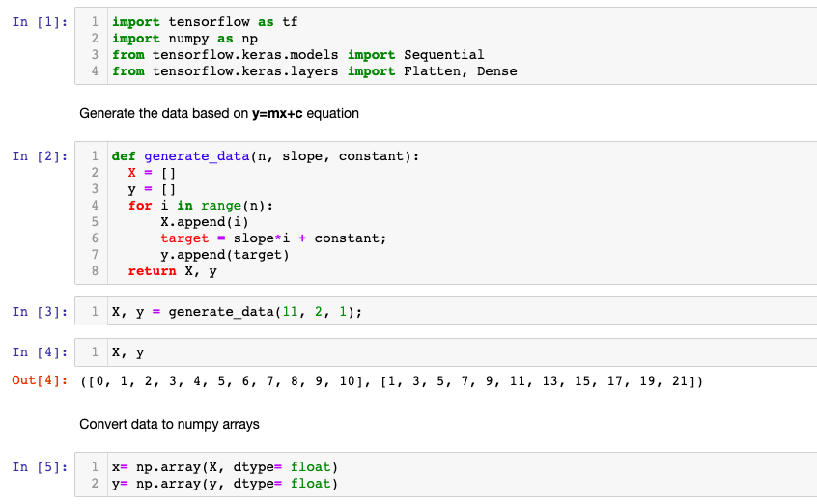Click the import numpy as np line
The width and height of the screenshot is (817, 504).
[172, 38]
